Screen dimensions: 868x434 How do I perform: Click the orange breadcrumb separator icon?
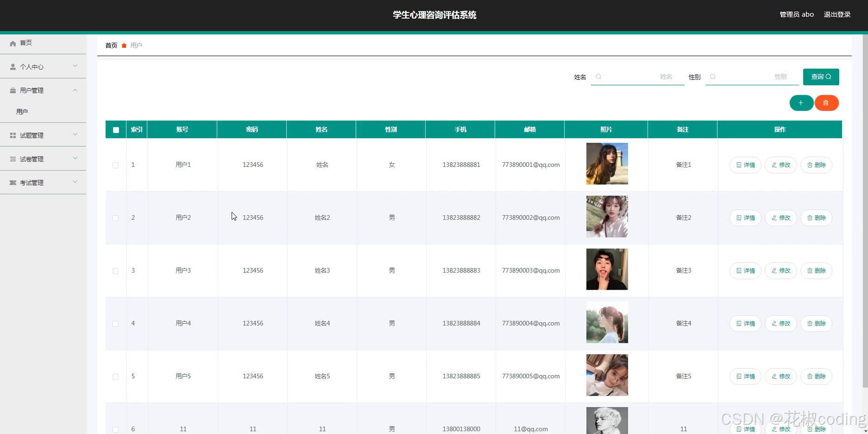pyautogui.click(x=124, y=45)
